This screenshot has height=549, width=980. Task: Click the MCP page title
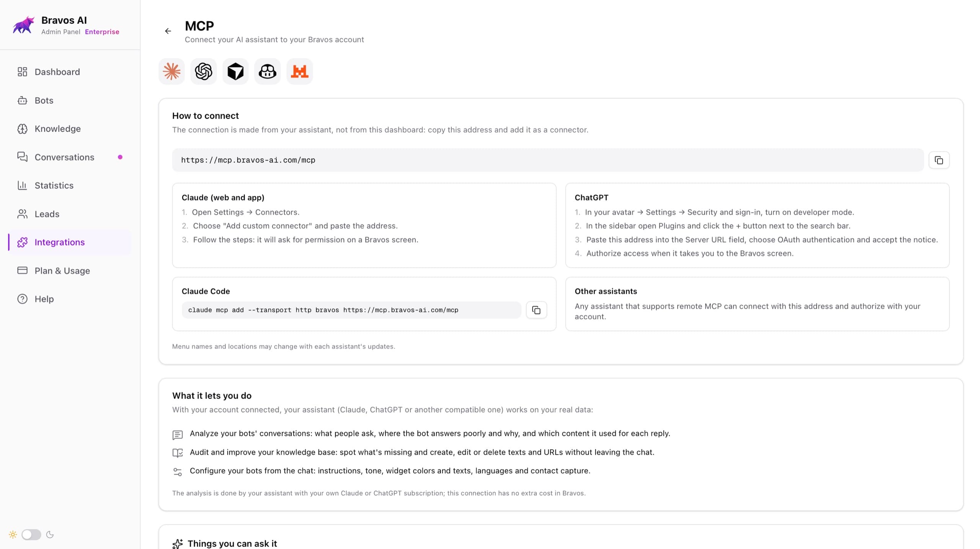coord(199,26)
